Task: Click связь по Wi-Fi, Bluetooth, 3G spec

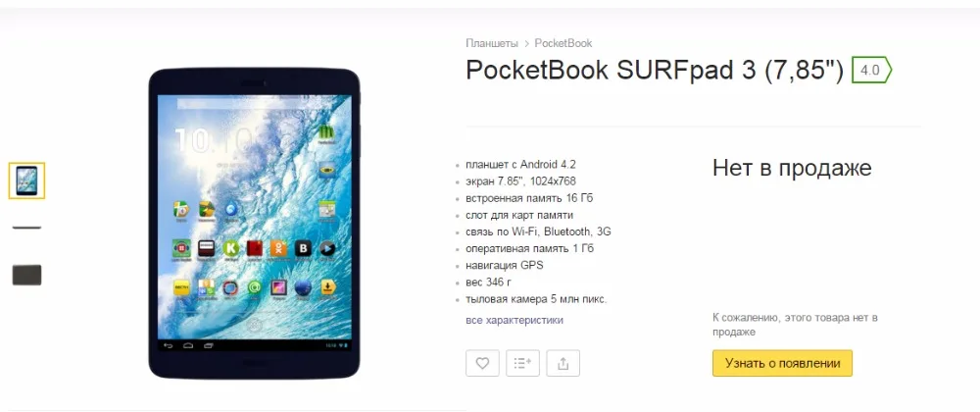Action: pos(538,232)
